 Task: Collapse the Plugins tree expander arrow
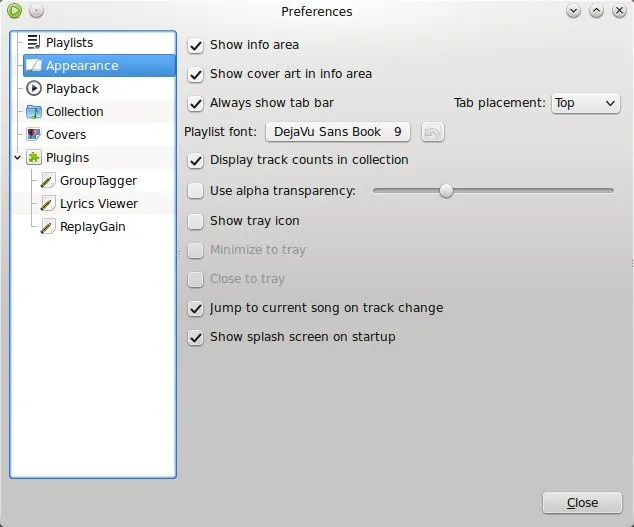coord(17,158)
